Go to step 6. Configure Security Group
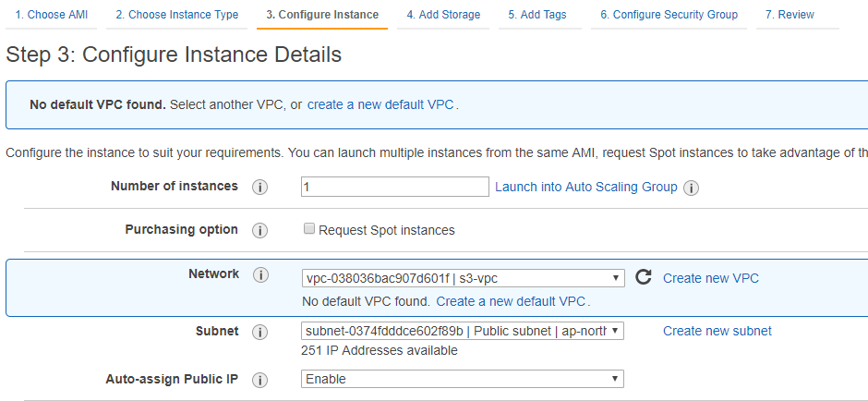868x401 pixels. [x=669, y=15]
